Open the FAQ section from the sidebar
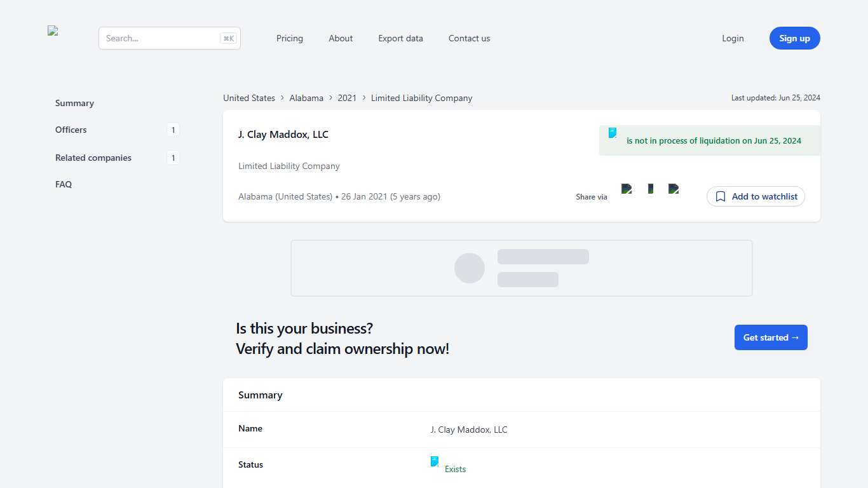 click(x=64, y=184)
